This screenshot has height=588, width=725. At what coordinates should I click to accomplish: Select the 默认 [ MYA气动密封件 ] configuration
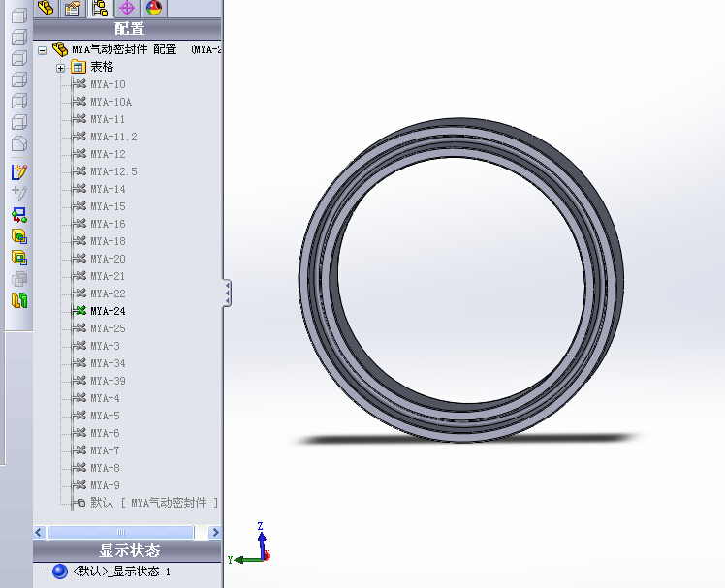[x=154, y=503]
